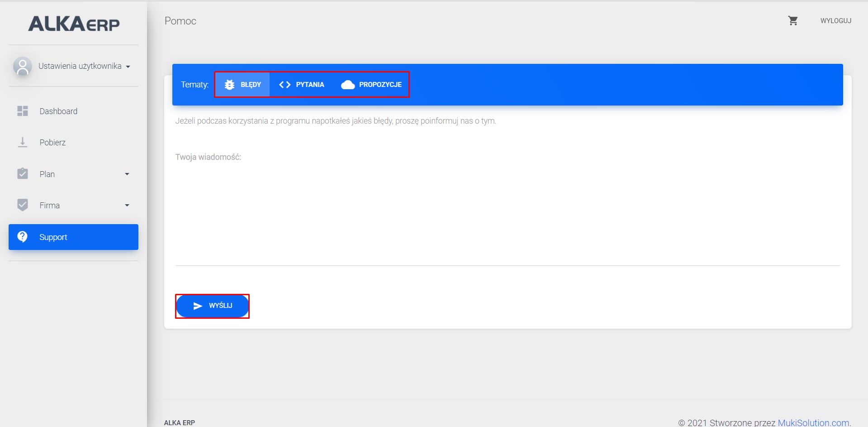Click the user avatar icon
Screen dimensions: 868x427
(22, 66)
